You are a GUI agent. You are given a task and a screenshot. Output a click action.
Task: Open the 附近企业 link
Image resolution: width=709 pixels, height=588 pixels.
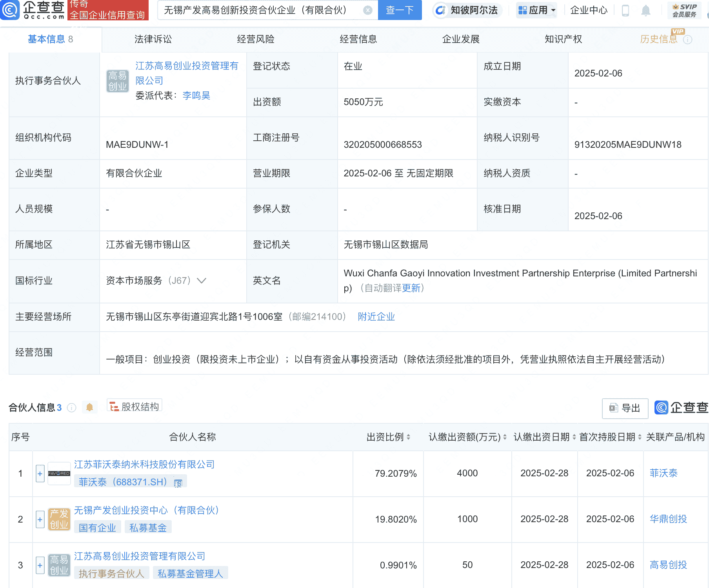[x=376, y=317]
